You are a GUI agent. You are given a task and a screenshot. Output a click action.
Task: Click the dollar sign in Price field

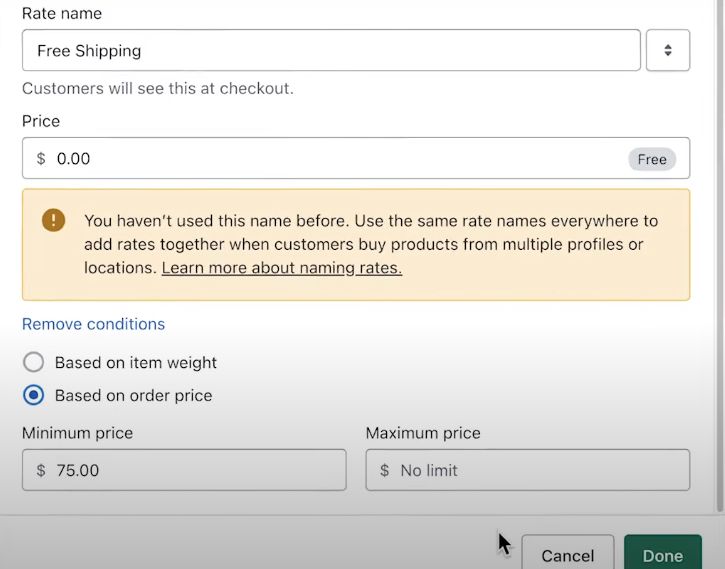tap(41, 159)
